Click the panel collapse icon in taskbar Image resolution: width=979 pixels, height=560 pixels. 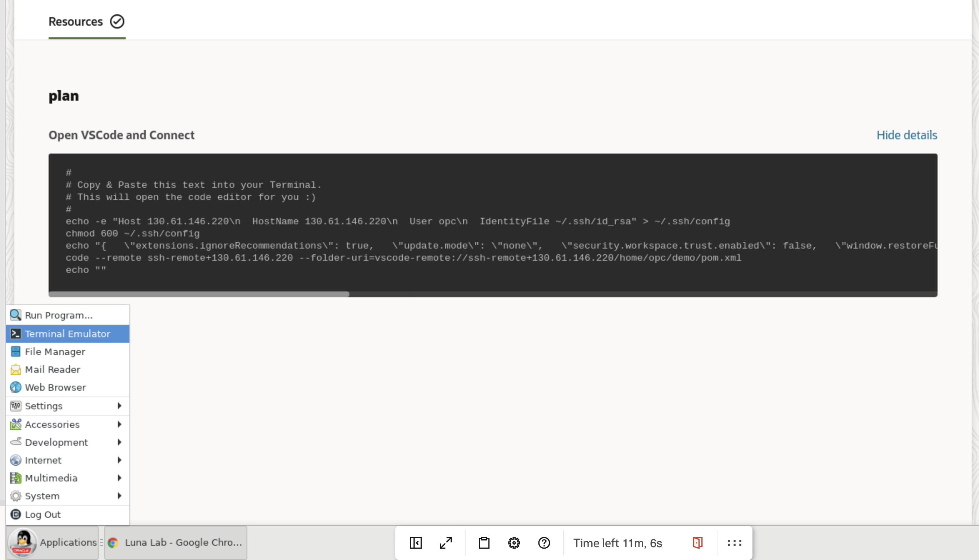(x=417, y=542)
